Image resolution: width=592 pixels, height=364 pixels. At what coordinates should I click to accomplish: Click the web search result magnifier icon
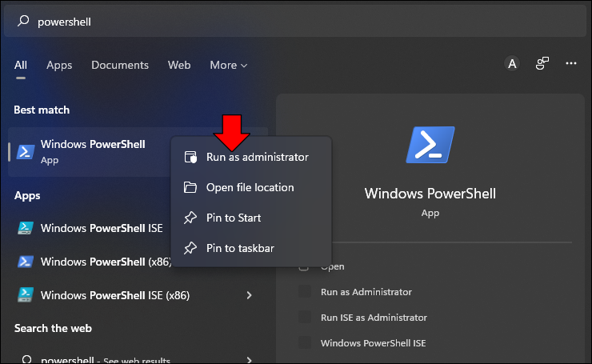click(x=26, y=359)
